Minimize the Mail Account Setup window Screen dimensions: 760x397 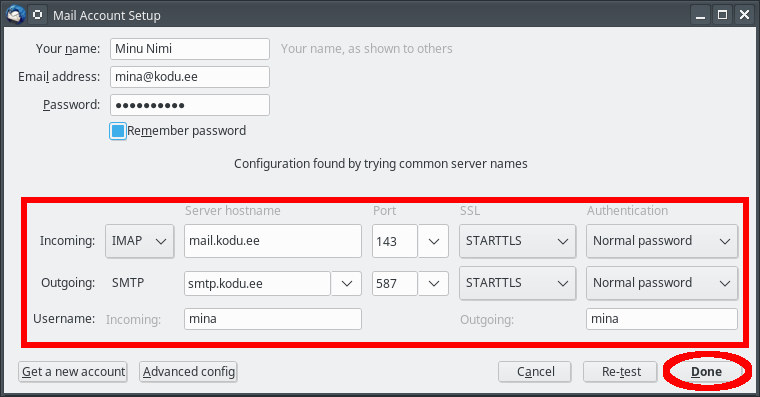(700, 15)
